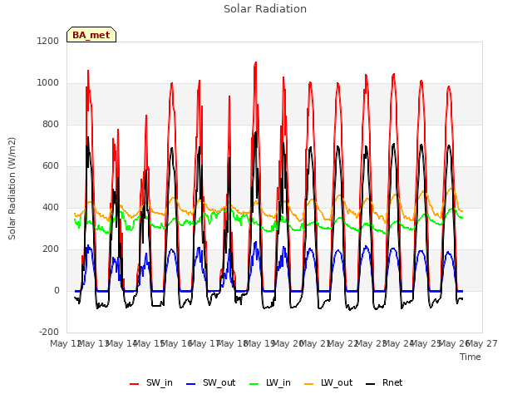Click the May 13 x-axis tick label
This screenshot has width=532, height=399.
pos(93,343)
